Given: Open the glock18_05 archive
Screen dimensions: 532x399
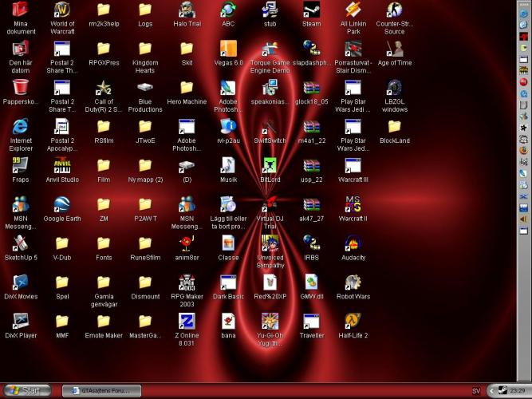Looking at the screenshot, I should (x=311, y=87).
